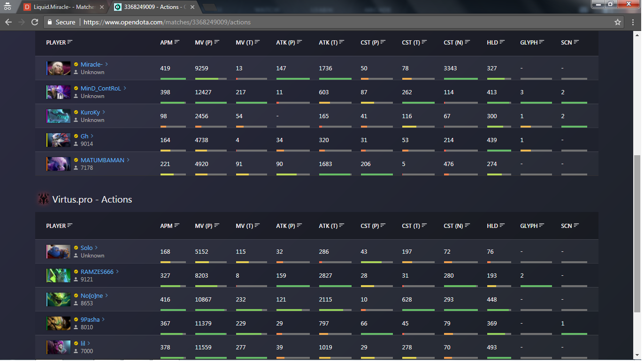Open Chrome menu three dots
Screen dimensions: 644x363
[x=633, y=22]
